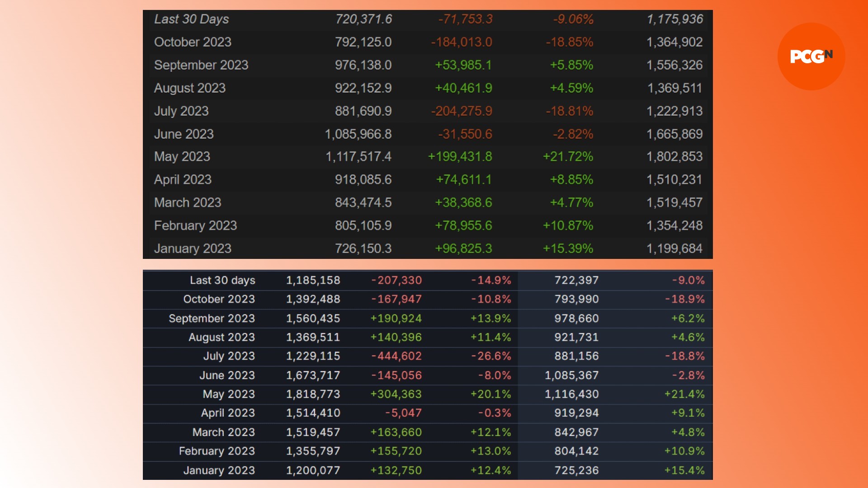The height and width of the screenshot is (488, 868).
Task: Select the percentage -9.0%
Action: point(688,280)
